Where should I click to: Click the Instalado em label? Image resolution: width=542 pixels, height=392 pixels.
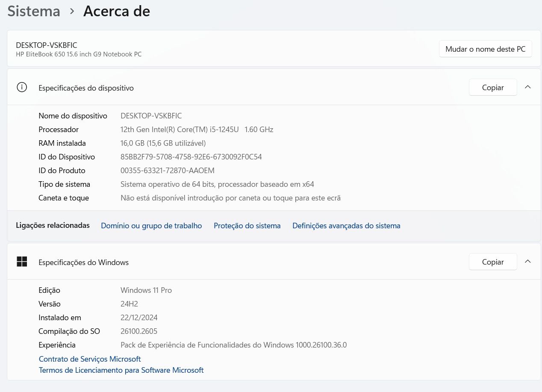(60, 318)
